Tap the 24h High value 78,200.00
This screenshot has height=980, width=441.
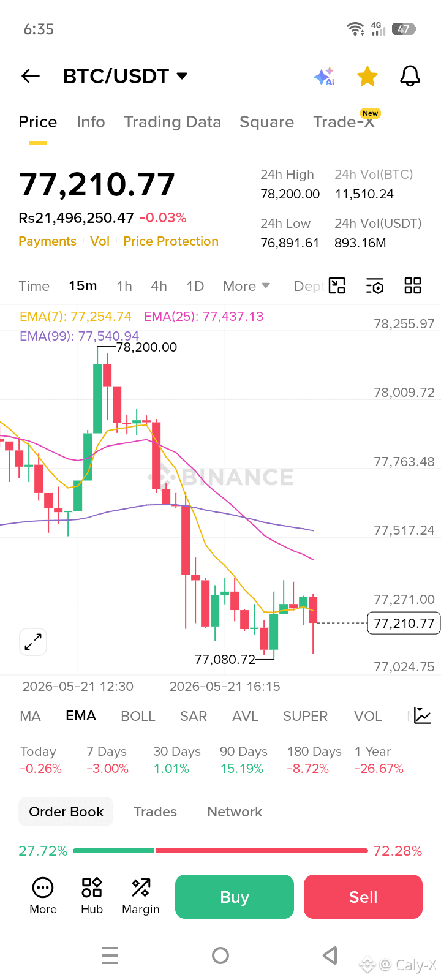click(x=290, y=194)
